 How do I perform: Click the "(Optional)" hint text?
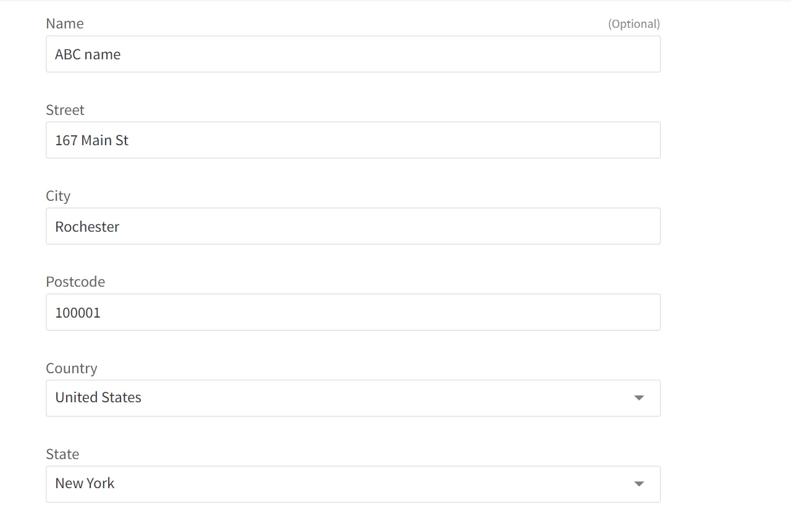coord(633,24)
